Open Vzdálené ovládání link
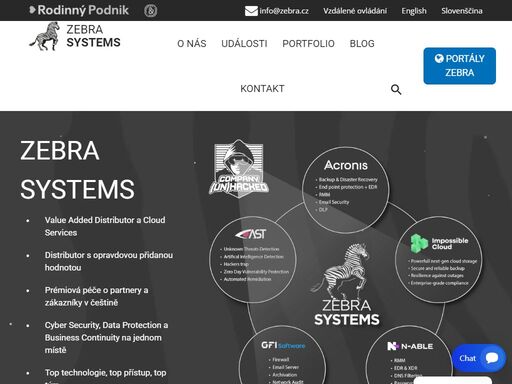 pyautogui.click(x=355, y=11)
